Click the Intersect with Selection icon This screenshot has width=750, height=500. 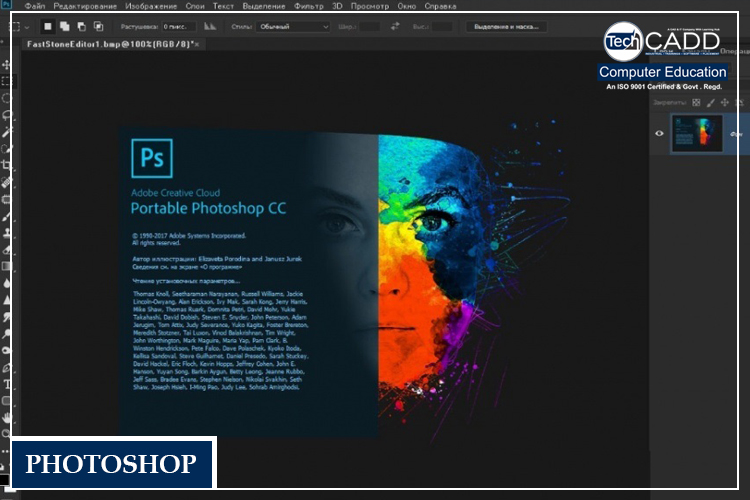click(97, 26)
